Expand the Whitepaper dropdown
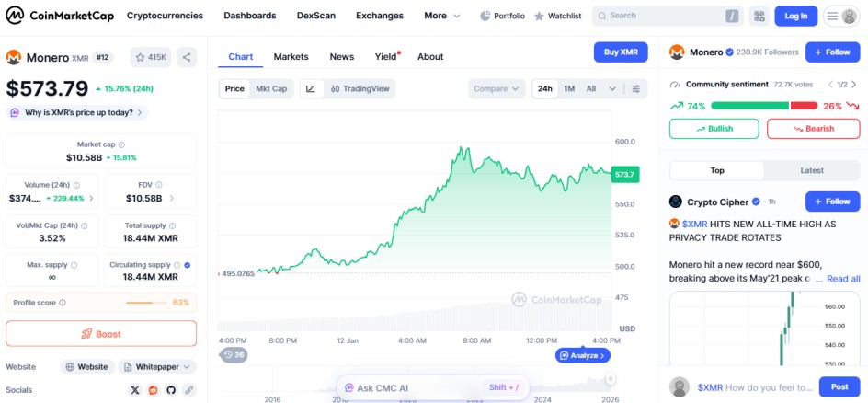 (157, 367)
